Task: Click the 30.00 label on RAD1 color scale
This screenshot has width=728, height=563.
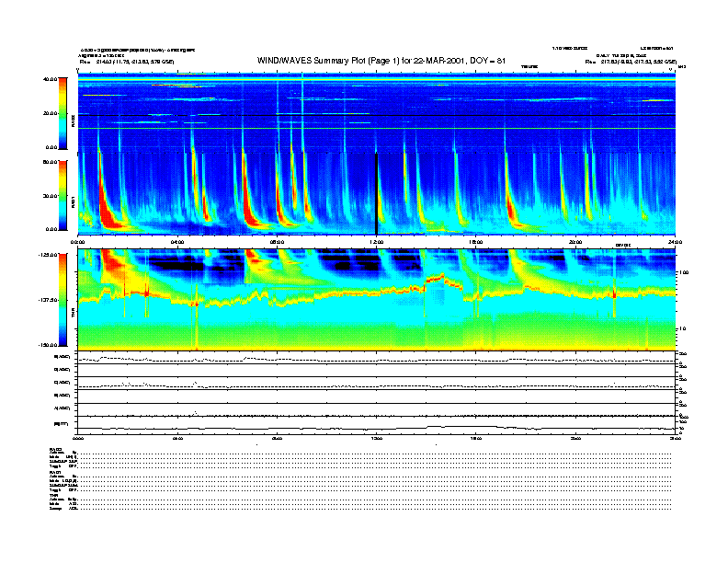Action: coord(51,196)
